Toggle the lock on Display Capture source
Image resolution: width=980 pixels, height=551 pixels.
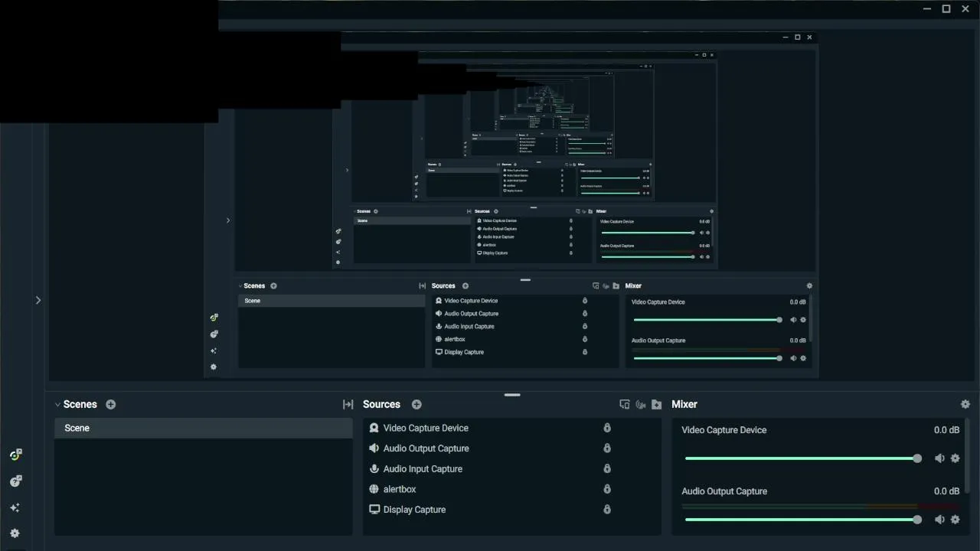[x=607, y=509]
